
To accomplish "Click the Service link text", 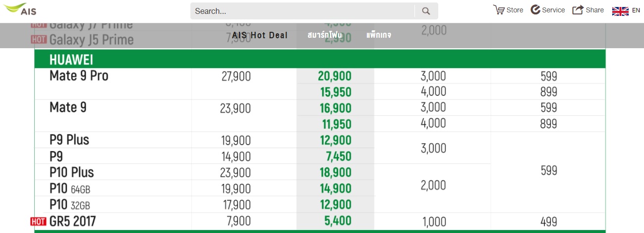I will coord(553,10).
